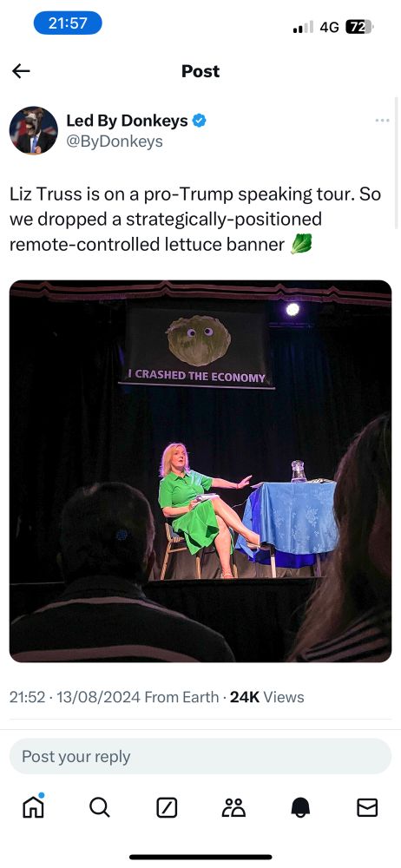401x868 pixels.
Task: Open the Grok slash icon tab
Action: [167, 807]
